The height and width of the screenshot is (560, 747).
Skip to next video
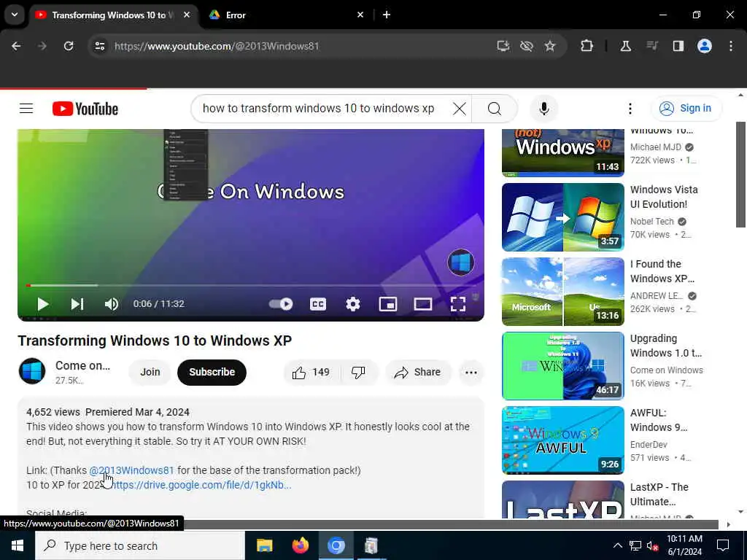[77, 304]
